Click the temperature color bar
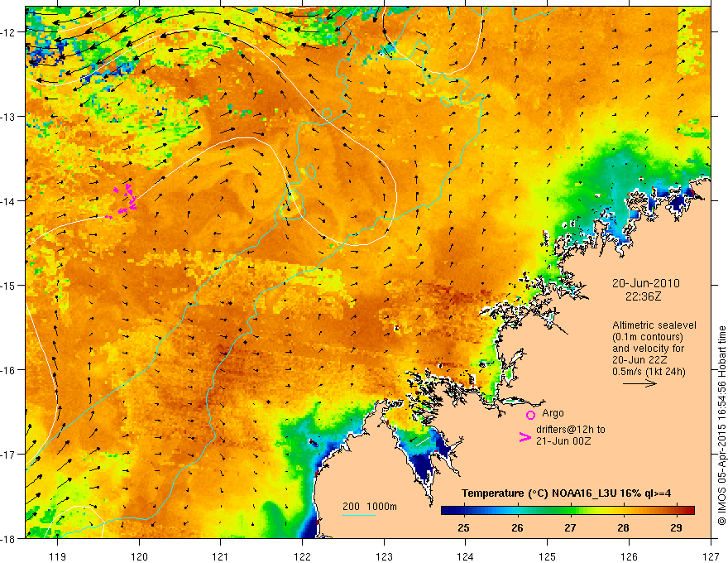Image resolution: width=728 pixels, height=563 pixels. (x=568, y=510)
